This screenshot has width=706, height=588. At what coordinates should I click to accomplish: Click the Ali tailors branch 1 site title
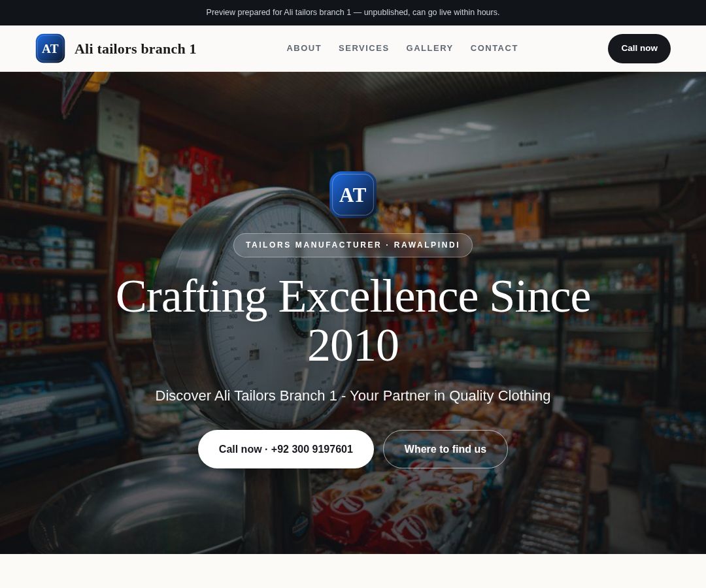[135, 48]
